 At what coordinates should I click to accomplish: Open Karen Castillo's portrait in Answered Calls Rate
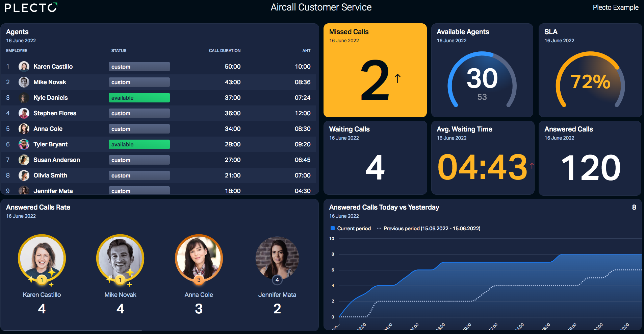coord(42,258)
